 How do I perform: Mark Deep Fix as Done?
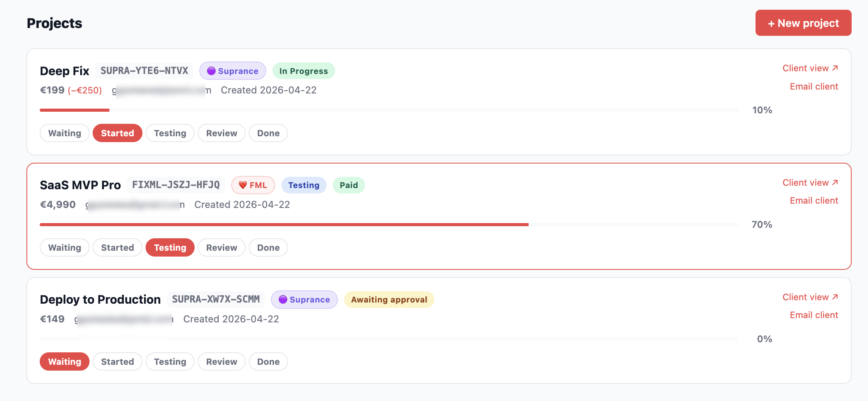[x=268, y=133]
